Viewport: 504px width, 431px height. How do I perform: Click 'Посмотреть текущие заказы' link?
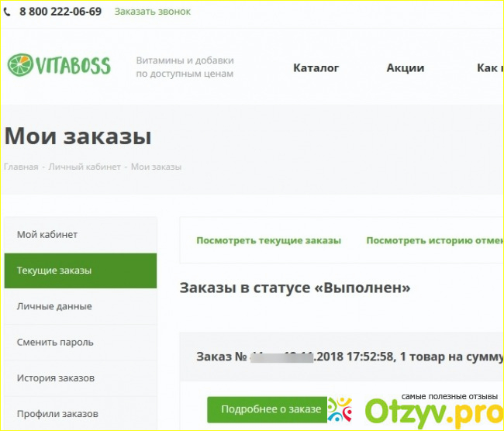point(268,240)
